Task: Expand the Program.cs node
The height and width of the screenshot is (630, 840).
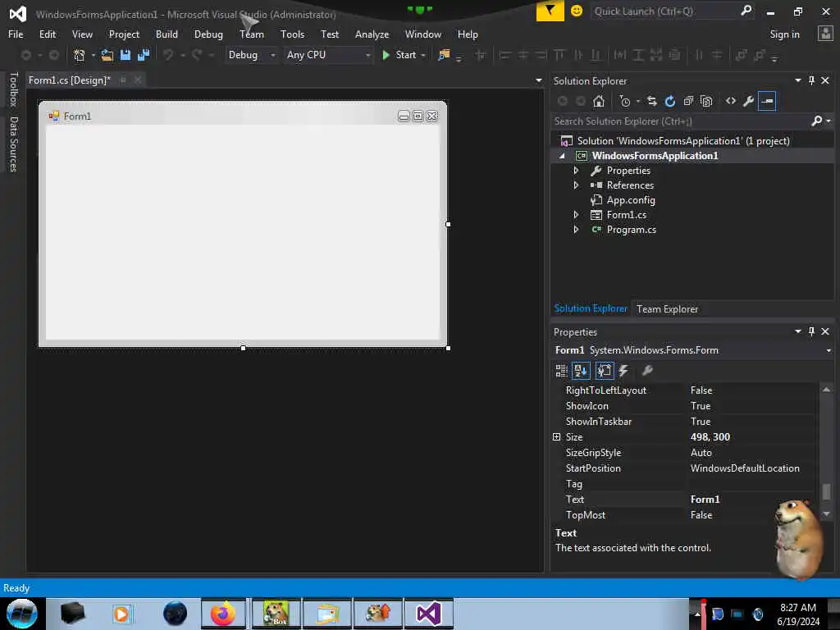Action: tap(576, 230)
